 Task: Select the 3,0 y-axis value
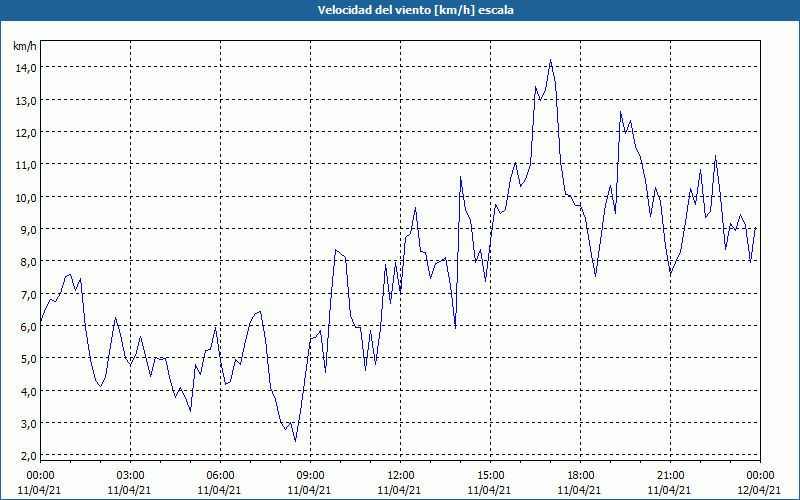[x=28, y=423]
